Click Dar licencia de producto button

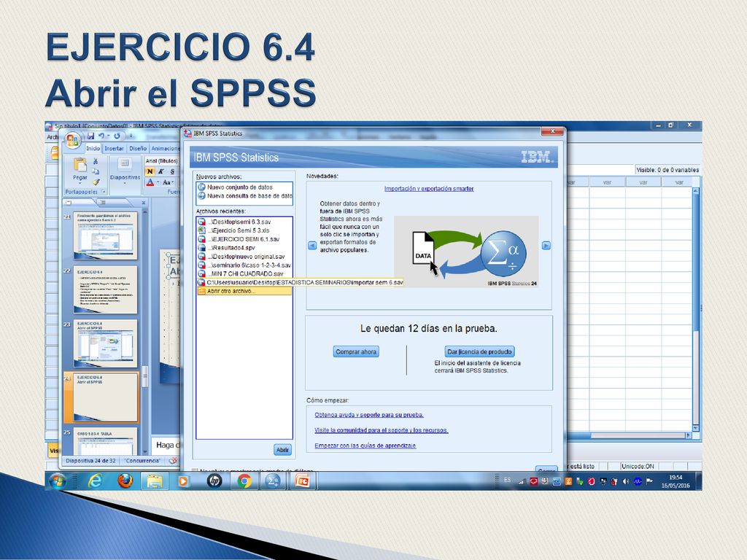[479, 352]
